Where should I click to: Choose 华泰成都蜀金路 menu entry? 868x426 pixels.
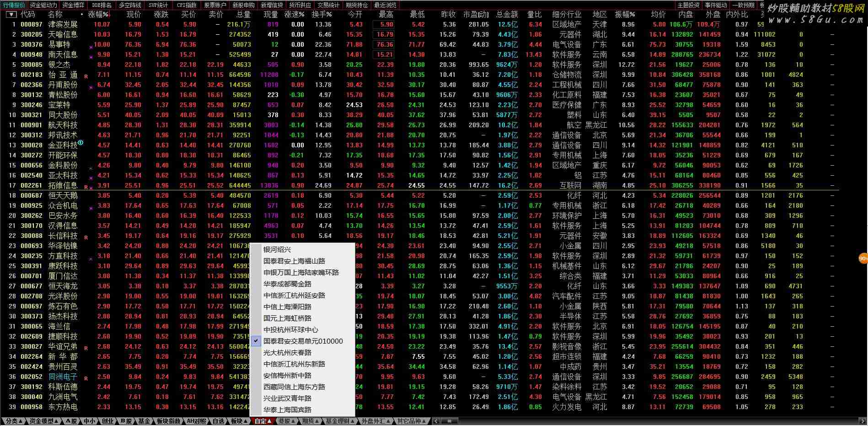[302, 284]
